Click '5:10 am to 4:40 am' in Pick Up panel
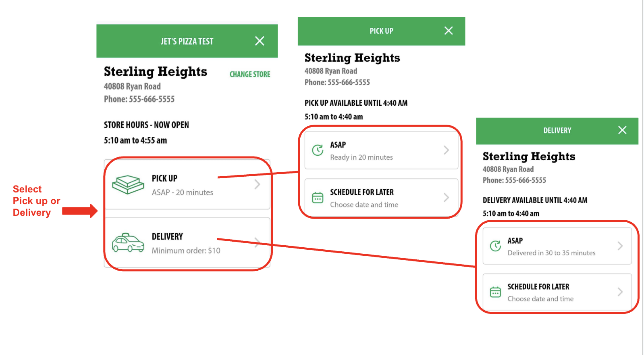Screen dimensions: 644x355 (x=334, y=117)
